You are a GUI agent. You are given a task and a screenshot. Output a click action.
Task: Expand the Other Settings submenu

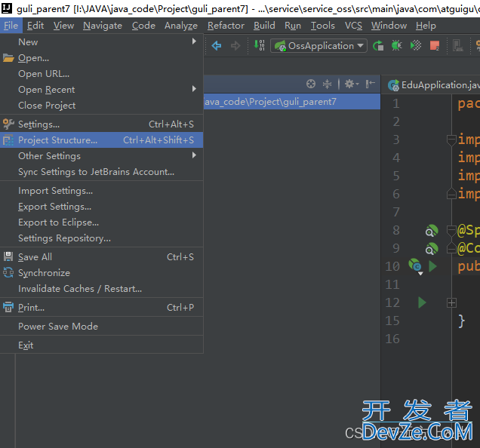102,156
